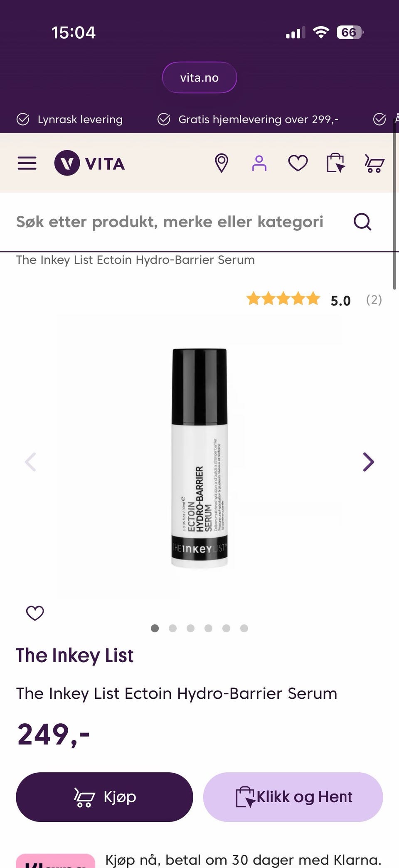Tap the VITA logo
Viewport: 399px width, 868px height.
tap(90, 163)
